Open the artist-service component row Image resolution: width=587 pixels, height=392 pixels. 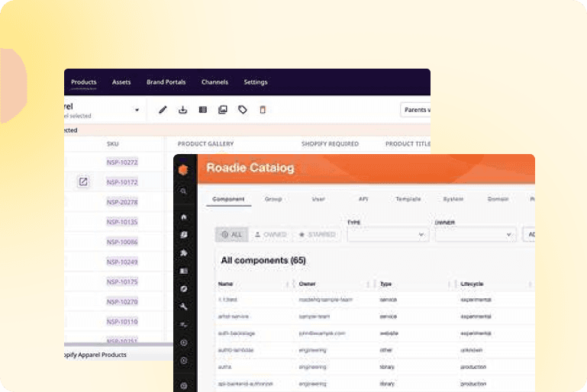coord(375,316)
